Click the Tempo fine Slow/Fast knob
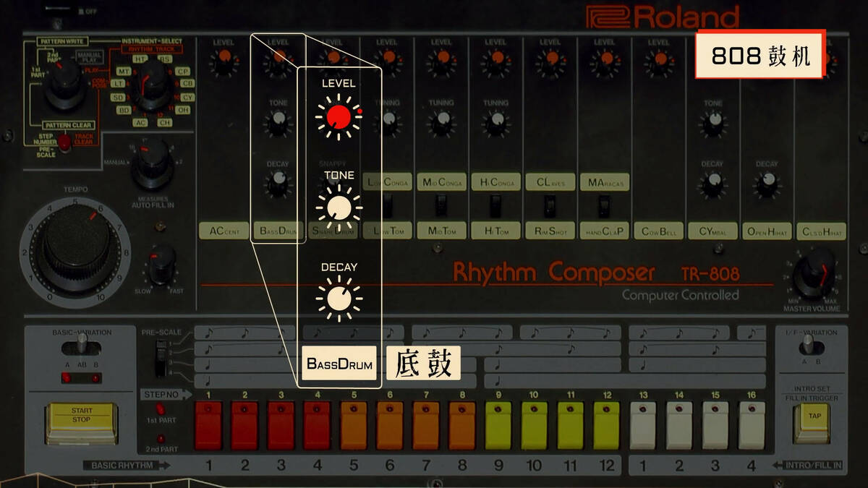Image resolution: width=868 pixels, height=488 pixels. coord(162,262)
